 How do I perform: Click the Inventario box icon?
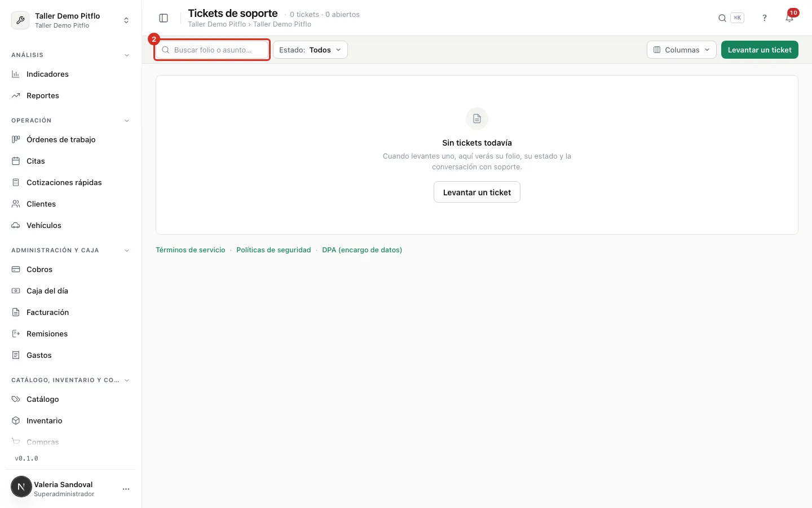coord(16,421)
